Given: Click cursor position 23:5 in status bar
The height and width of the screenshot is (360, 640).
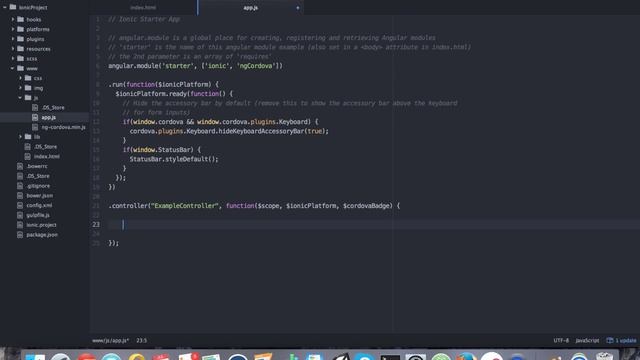Looking at the screenshot, I should point(142,340).
